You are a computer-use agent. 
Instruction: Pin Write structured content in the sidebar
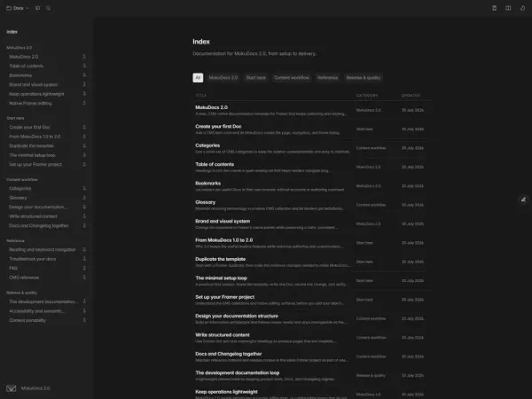click(84, 216)
